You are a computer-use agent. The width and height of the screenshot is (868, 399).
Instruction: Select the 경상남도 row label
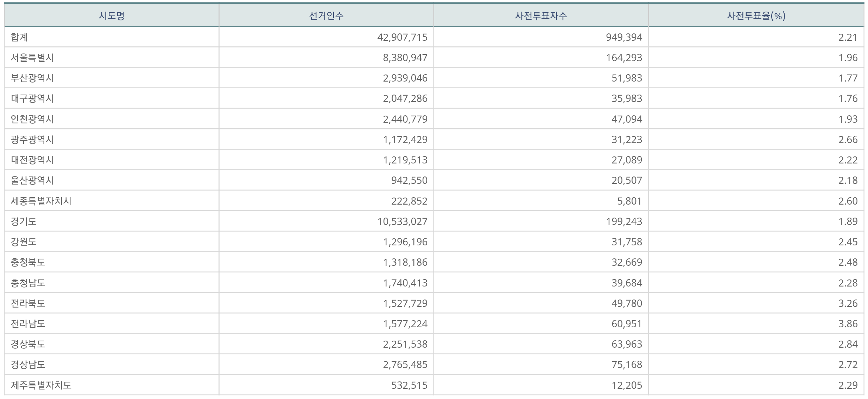click(28, 365)
